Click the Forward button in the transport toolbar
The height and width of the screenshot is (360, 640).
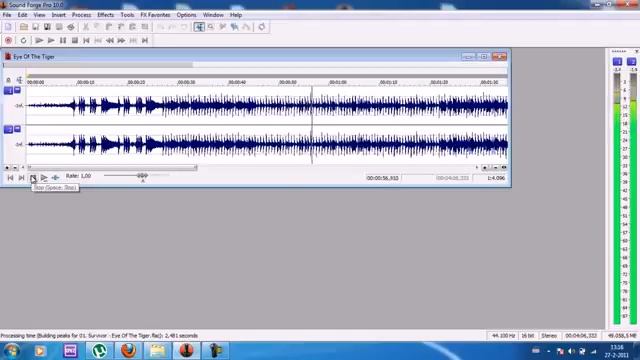(121, 40)
